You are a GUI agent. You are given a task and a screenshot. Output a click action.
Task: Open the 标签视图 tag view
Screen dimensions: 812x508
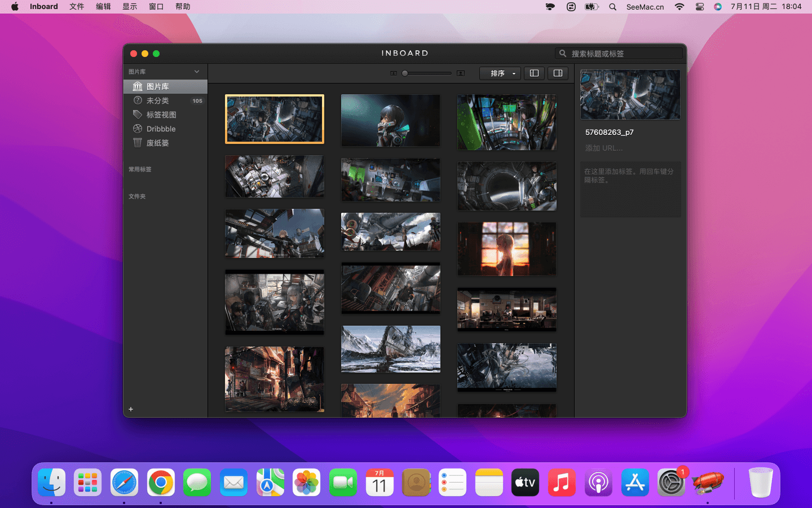(x=161, y=115)
